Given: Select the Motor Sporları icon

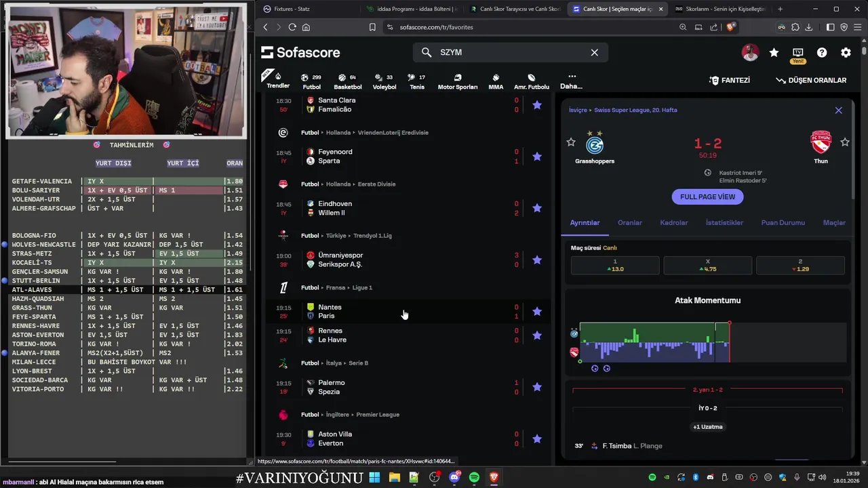Looking at the screenshot, I should tap(458, 81).
